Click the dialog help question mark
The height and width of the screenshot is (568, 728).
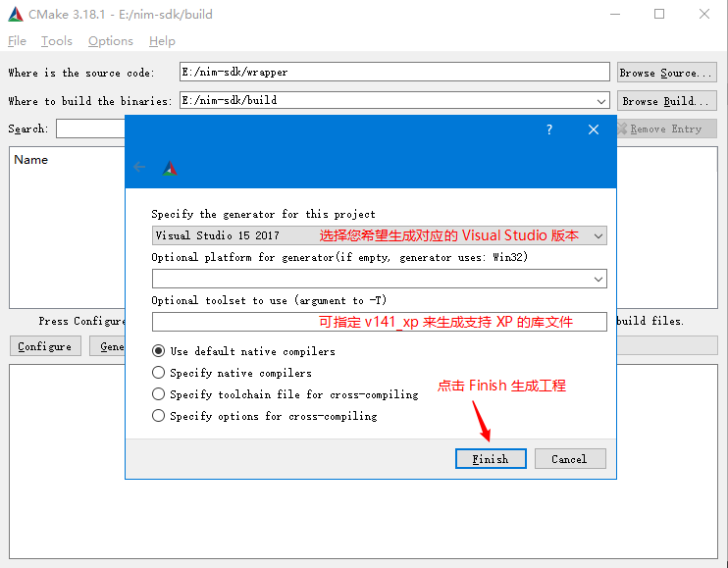(x=549, y=129)
